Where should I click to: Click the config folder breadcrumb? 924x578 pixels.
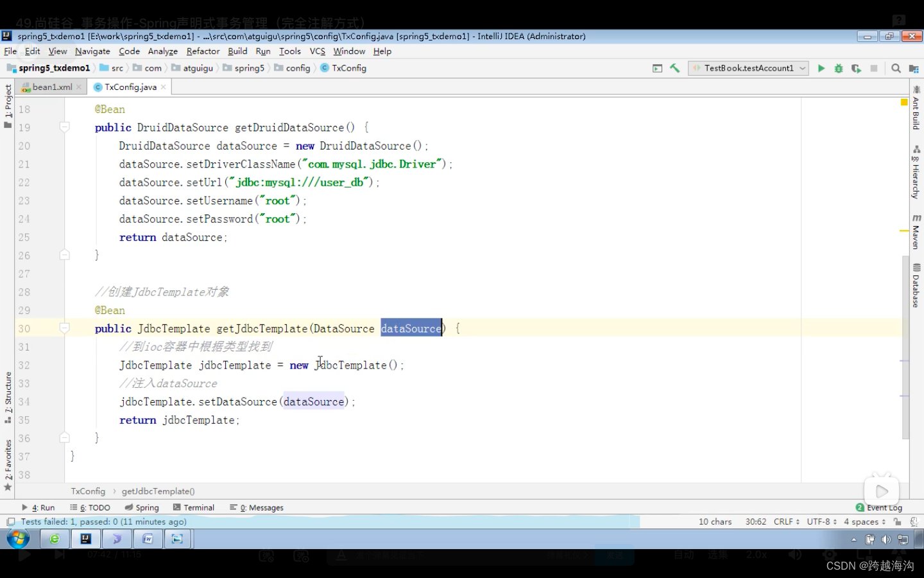(293, 68)
